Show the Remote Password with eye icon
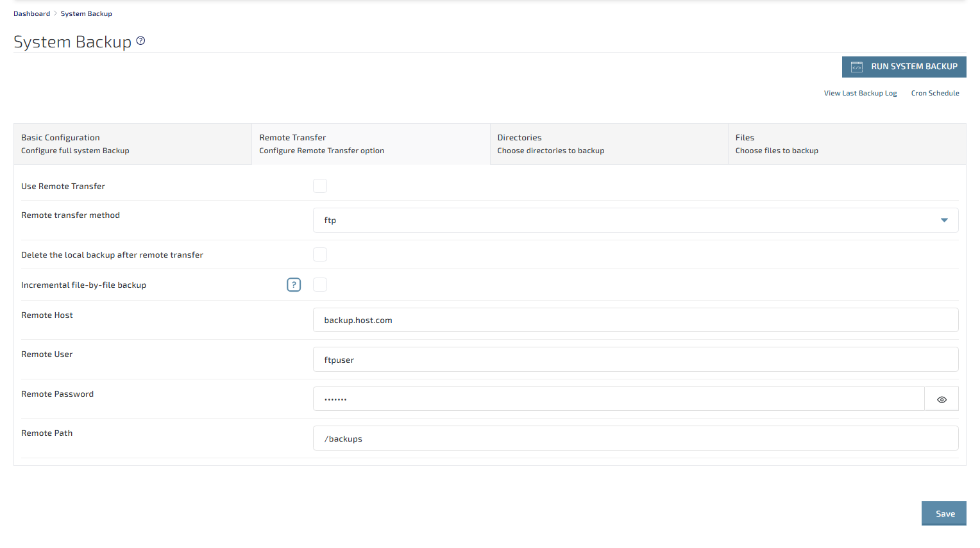980x548 pixels. [941, 399]
